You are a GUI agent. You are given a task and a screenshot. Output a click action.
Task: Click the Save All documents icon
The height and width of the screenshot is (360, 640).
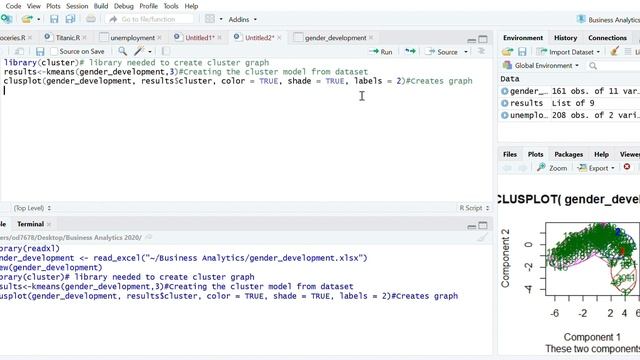(71, 19)
